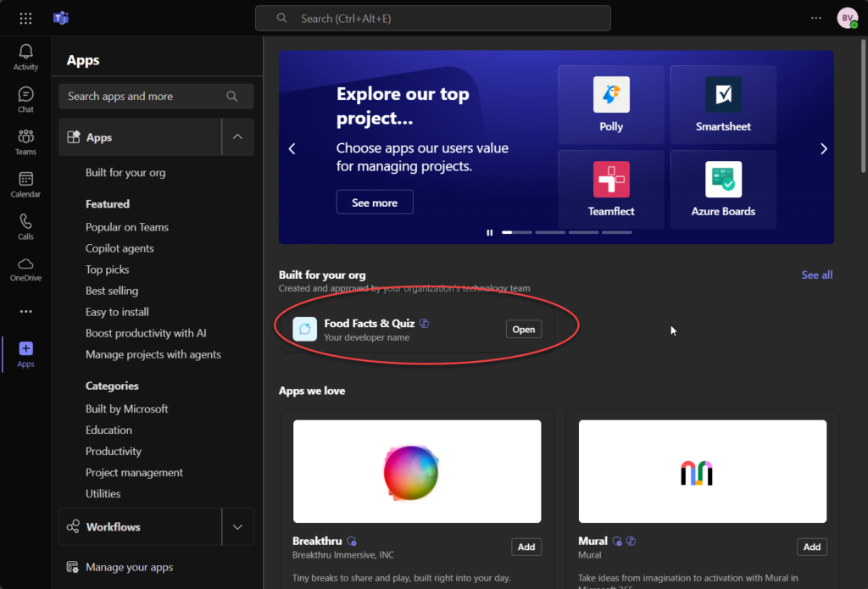
Task: Open the Food Facts & Quiz app
Action: click(x=524, y=330)
